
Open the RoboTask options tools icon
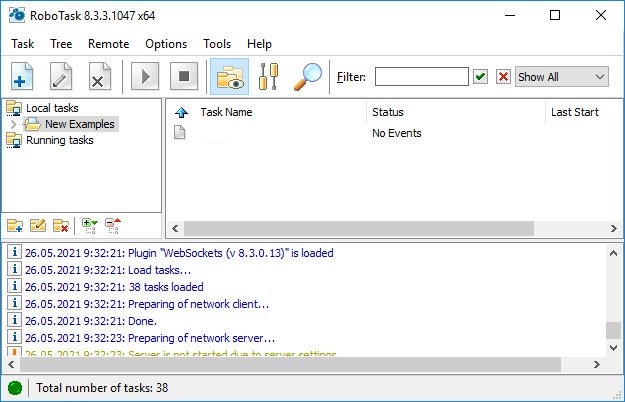coord(269,76)
